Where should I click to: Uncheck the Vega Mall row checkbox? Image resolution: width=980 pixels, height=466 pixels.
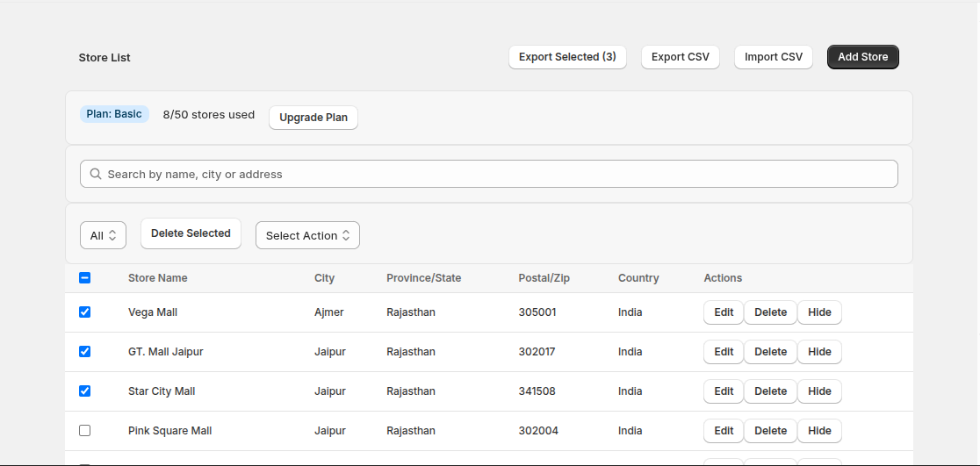click(85, 312)
